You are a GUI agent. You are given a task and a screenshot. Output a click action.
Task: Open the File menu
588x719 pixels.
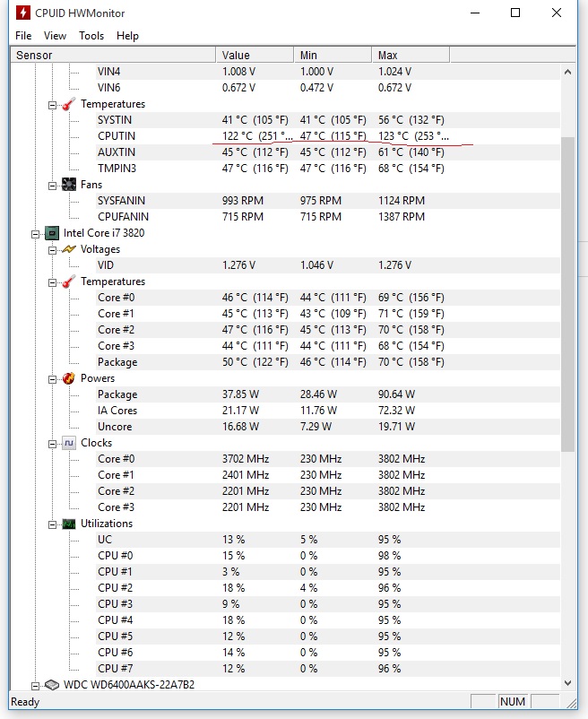click(x=23, y=36)
